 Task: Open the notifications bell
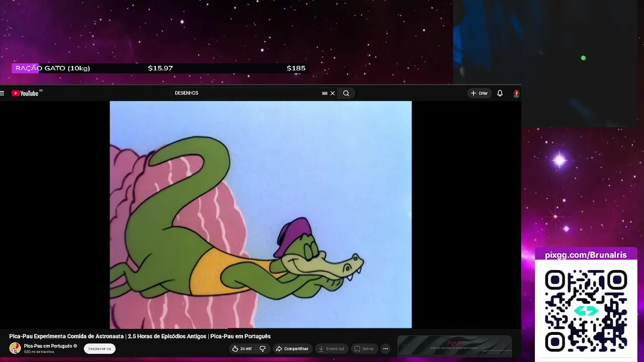tap(500, 93)
